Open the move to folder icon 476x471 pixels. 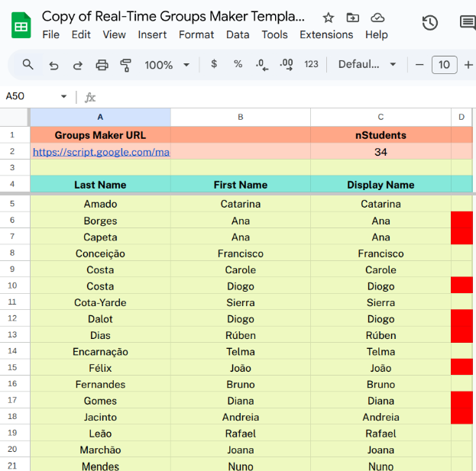(352, 18)
